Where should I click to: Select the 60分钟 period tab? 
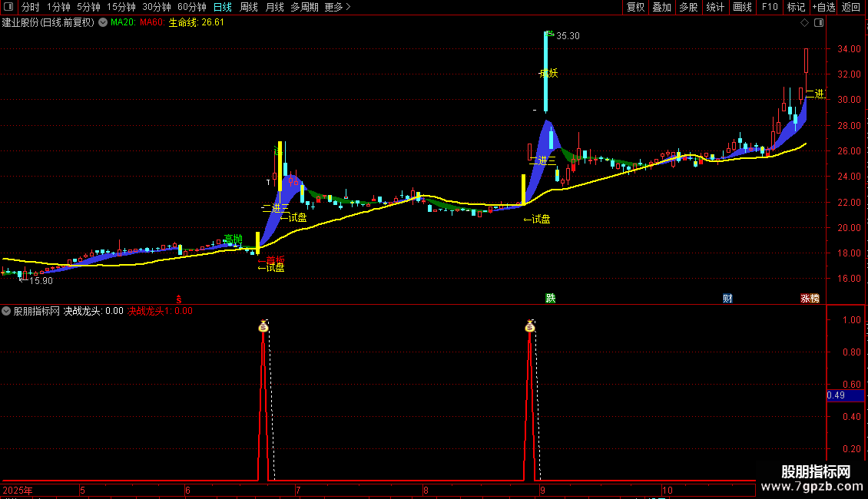192,7
